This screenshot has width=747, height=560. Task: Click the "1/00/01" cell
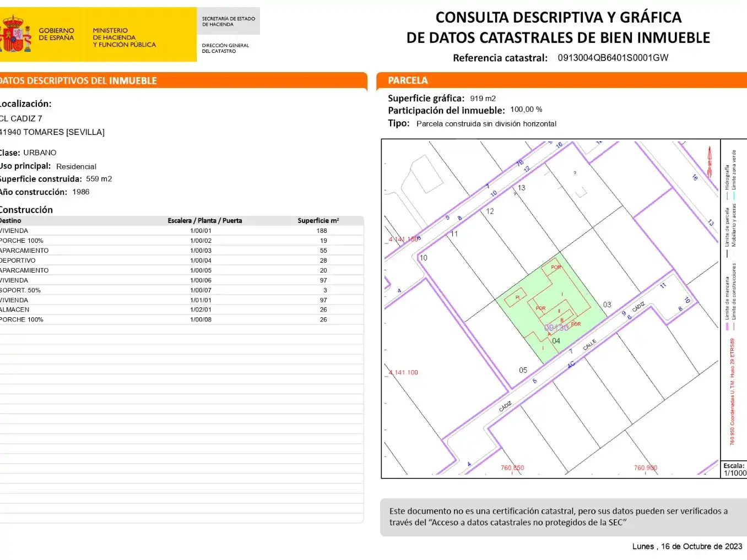click(201, 231)
